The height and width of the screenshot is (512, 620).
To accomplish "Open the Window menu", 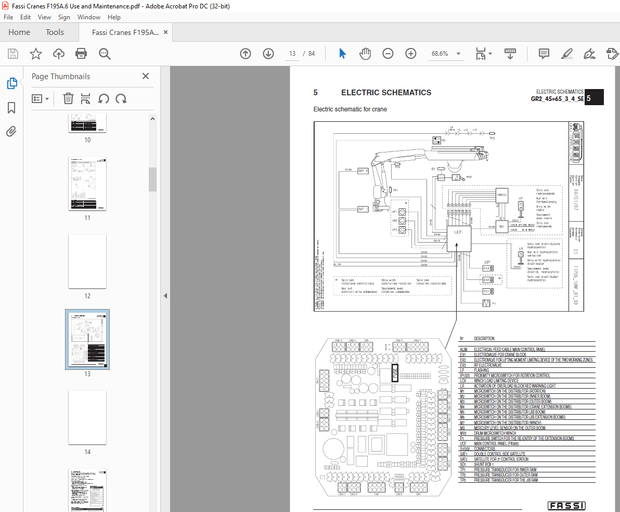I will click(89, 17).
